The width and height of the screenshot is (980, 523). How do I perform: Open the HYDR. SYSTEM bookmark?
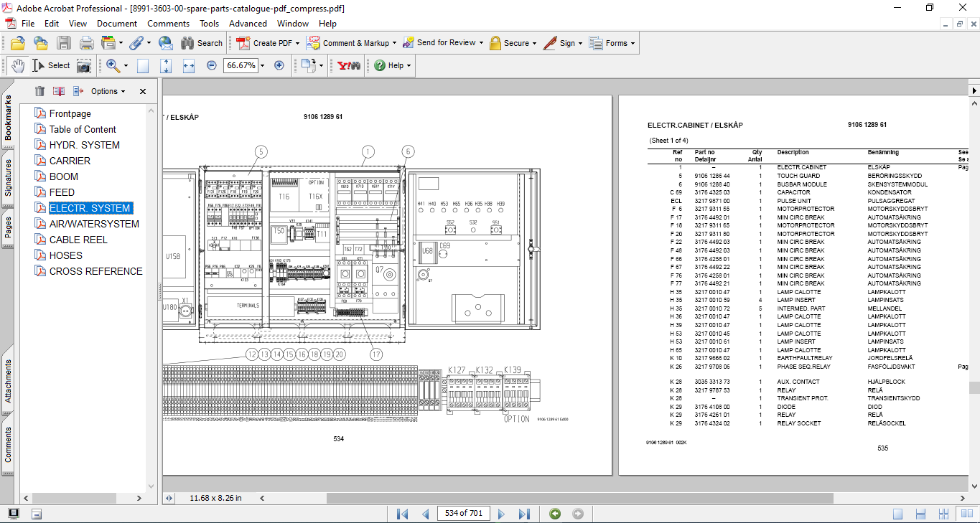[84, 145]
